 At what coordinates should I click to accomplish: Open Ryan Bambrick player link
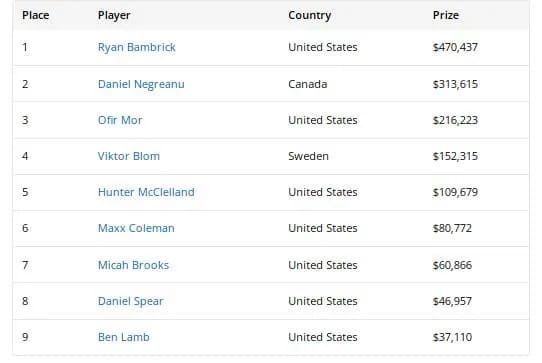137,47
